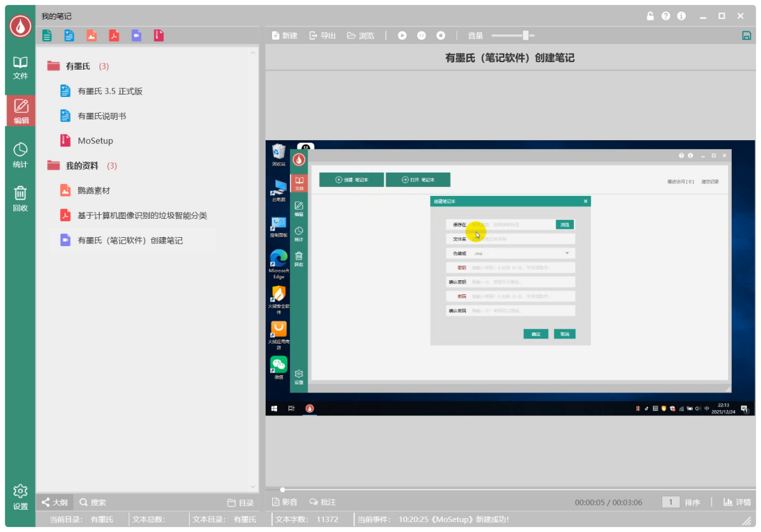
Task: Click 导出 (Export) in the toolbar
Action: [x=322, y=36]
